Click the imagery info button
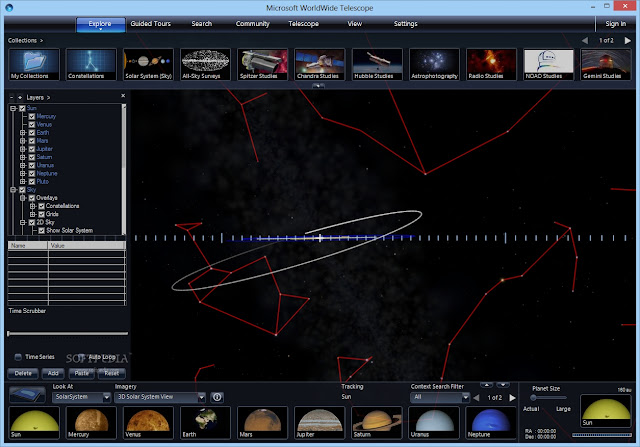Image resolution: width=640 pixels, height=447 pixels. point(217,397)
